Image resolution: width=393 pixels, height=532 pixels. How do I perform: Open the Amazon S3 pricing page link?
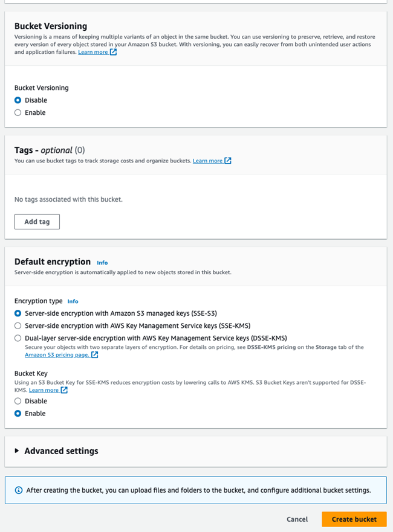click(57, 355)
